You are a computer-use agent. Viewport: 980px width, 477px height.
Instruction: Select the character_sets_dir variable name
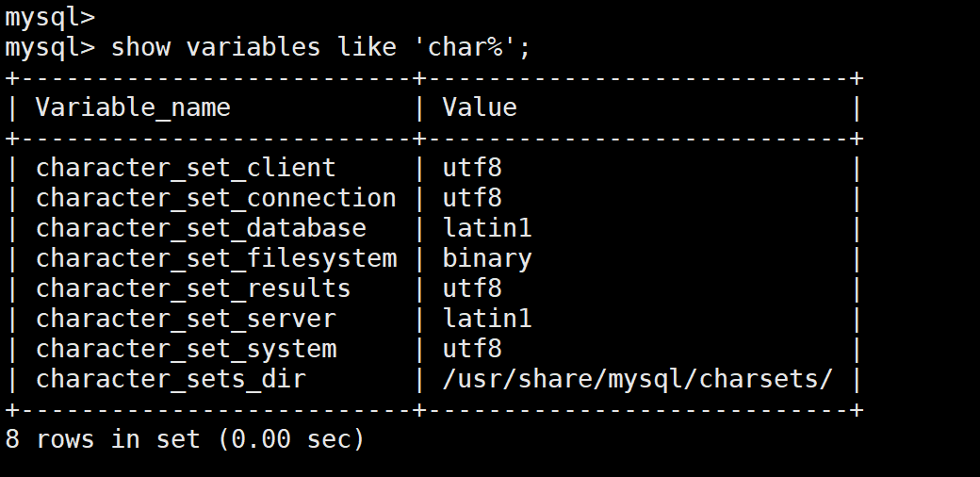[x=171, y=379]
